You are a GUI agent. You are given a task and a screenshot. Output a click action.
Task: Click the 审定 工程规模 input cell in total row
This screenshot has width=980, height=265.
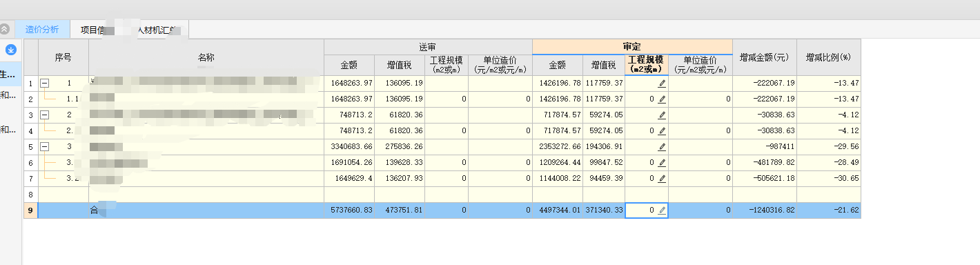coord(647,210)
